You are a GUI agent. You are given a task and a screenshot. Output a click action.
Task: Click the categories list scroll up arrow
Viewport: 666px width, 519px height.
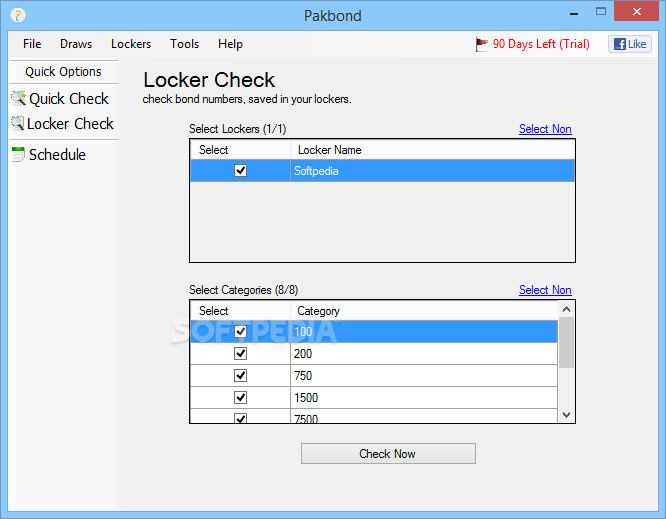566,309
